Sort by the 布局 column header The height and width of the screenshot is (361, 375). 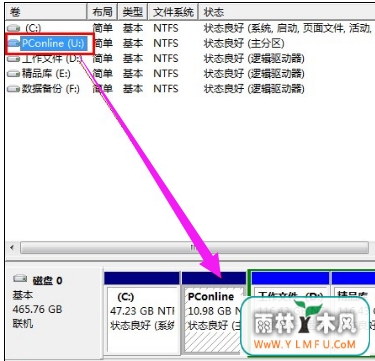(102, 12)
